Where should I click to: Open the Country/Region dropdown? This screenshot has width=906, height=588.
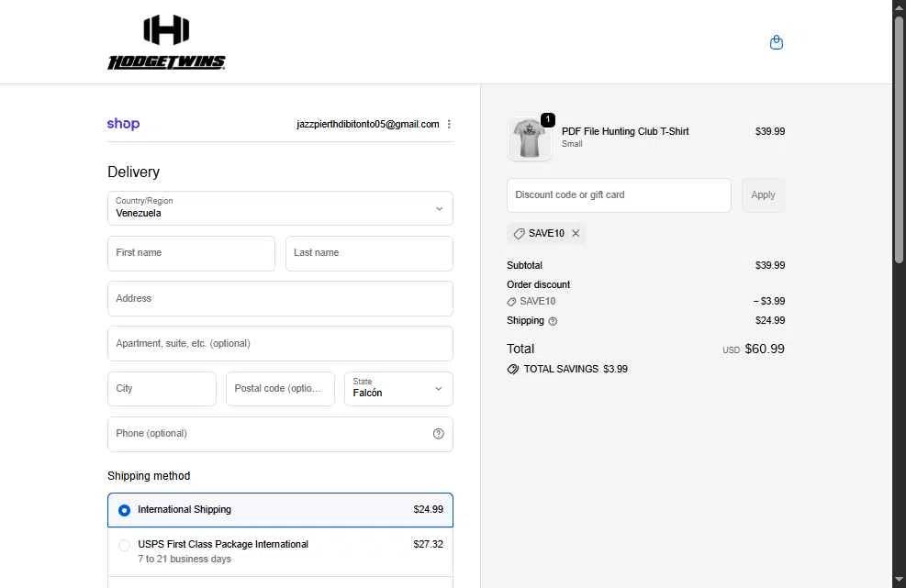click(280, 208)
